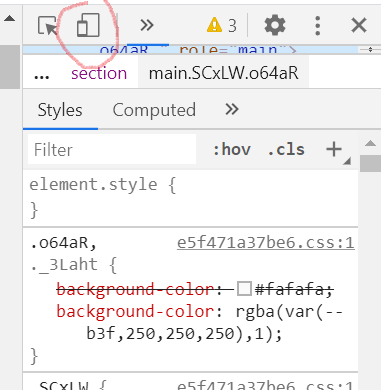
Task: Switch to the Styles tab
Action: click(60, 110)
